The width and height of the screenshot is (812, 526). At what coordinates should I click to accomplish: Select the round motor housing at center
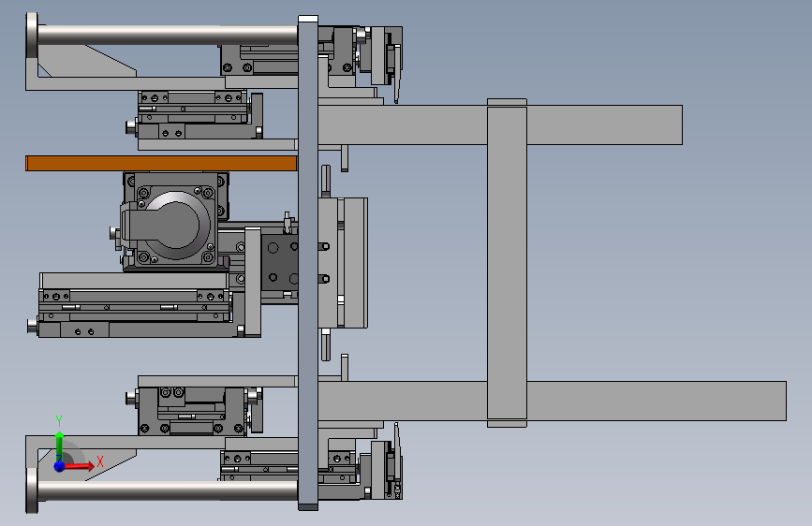(176, 225)
